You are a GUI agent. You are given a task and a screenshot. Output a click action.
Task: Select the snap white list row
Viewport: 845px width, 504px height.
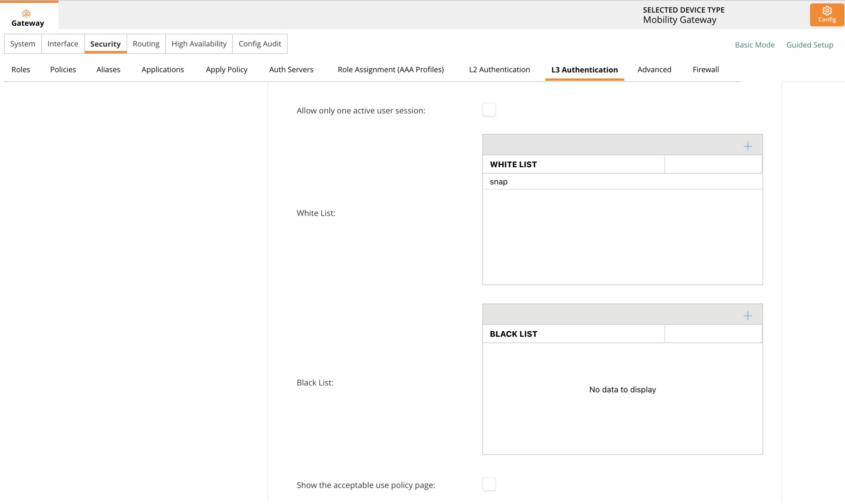pos(498,182)
